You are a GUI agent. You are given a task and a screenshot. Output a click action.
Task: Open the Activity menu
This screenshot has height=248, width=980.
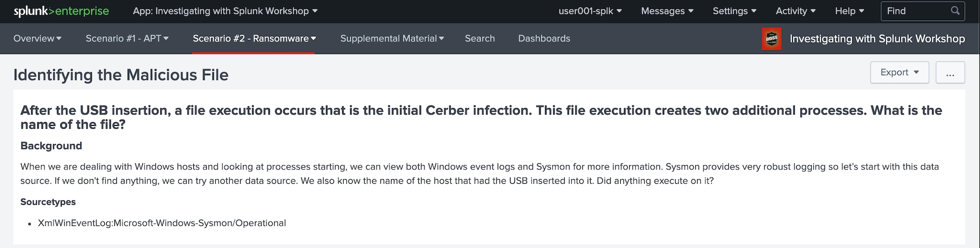point(795,11)
